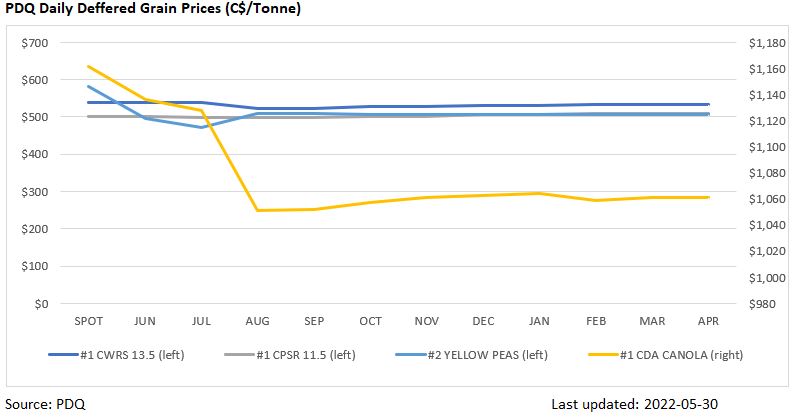
Task: Click the $1,180 label on the right axis
Action: point(753,43)
